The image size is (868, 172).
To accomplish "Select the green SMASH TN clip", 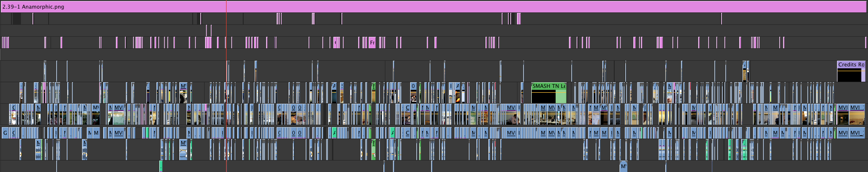I will (549, 93).
